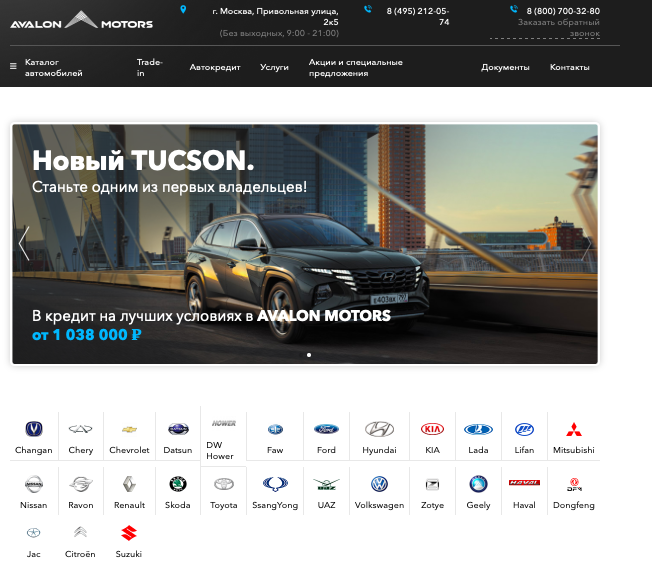Open the UAZ brand logo
This screenshot has height=588, width=652.
coord(326,484)
